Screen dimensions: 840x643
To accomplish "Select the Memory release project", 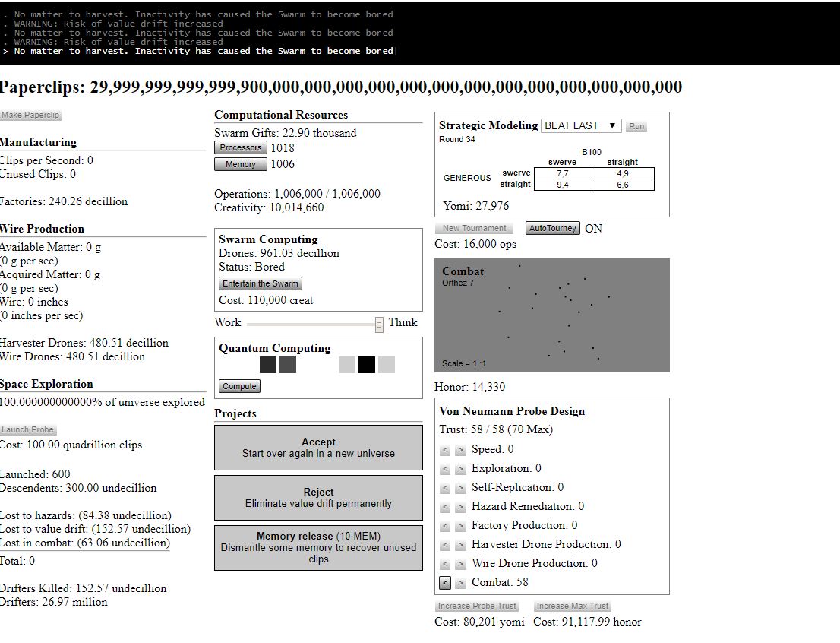I will pyautogui.click(x=318, y=547).
